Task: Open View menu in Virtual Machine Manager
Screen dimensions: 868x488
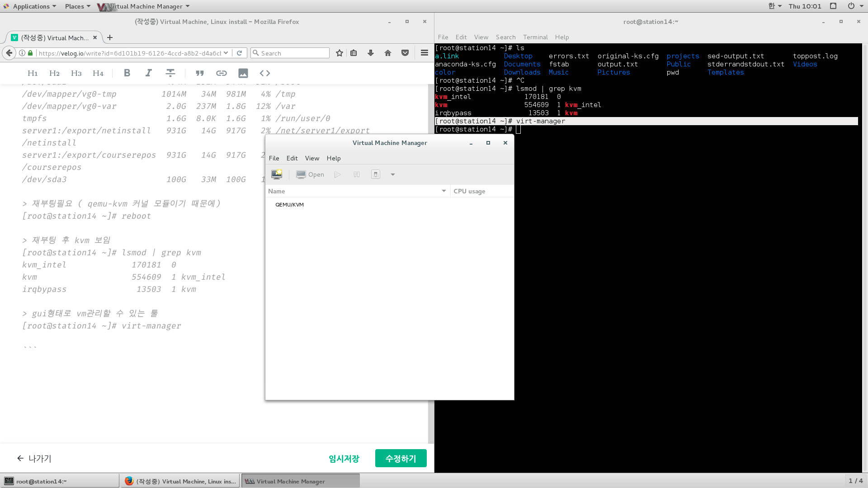Action: pyautogui.click(x=312, y=158)
